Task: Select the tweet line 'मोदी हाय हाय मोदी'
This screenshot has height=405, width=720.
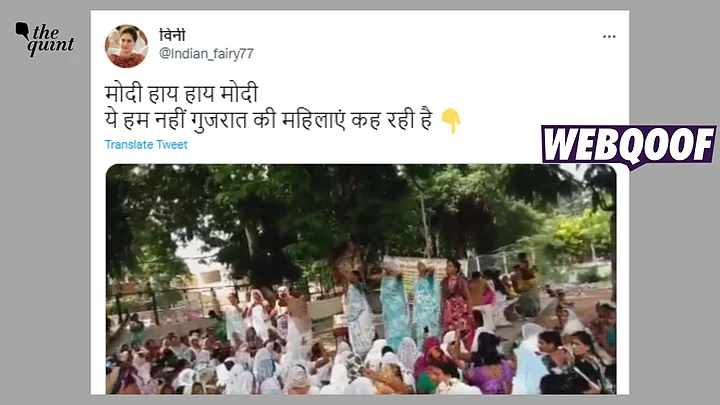Action: [x=181, y=94]
